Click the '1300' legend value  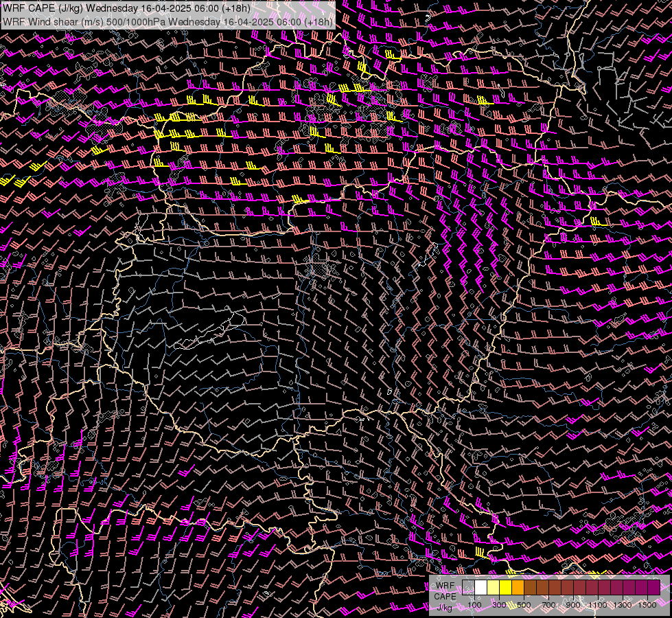623,605
